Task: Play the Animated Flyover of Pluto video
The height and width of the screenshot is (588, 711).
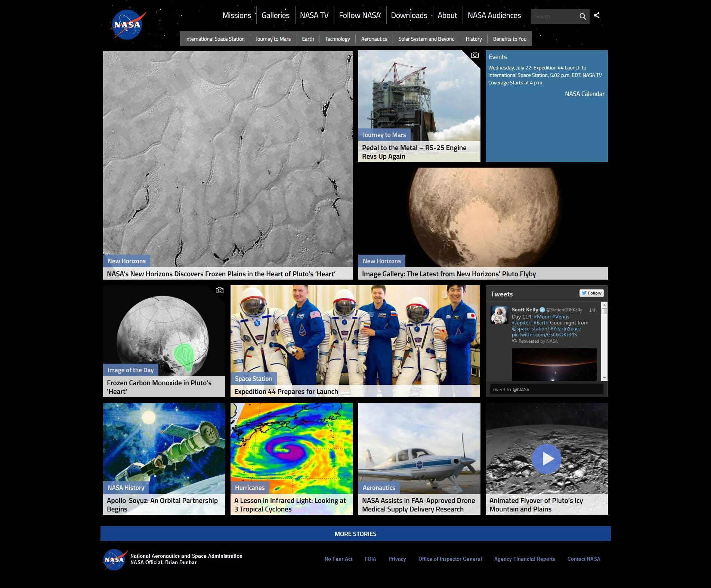Action: (x=547, y=458)
